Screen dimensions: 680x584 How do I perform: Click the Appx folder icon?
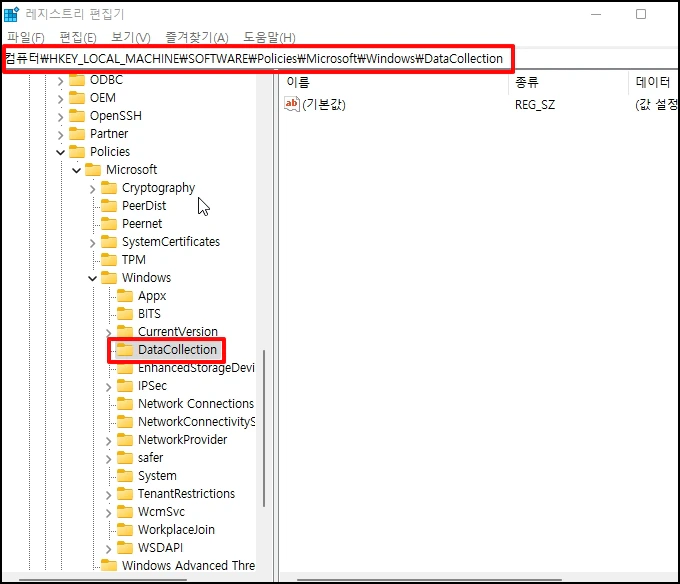[x=125, y=296]
